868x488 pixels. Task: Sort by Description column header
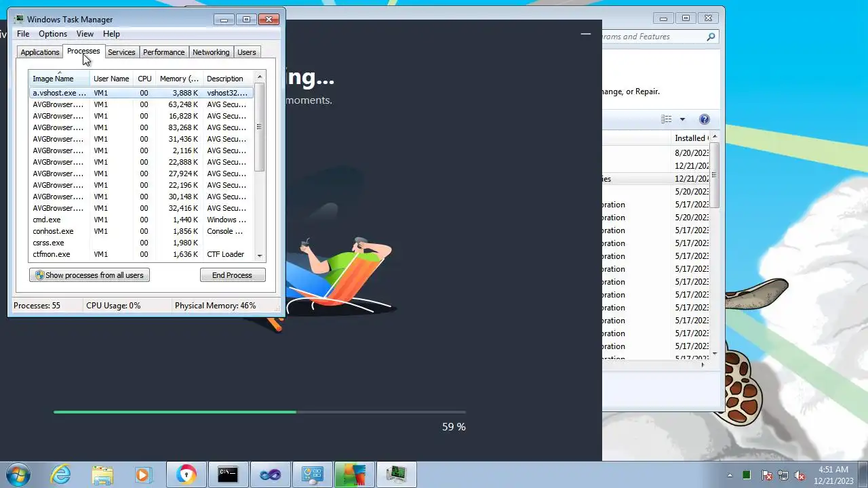[228, 79]
